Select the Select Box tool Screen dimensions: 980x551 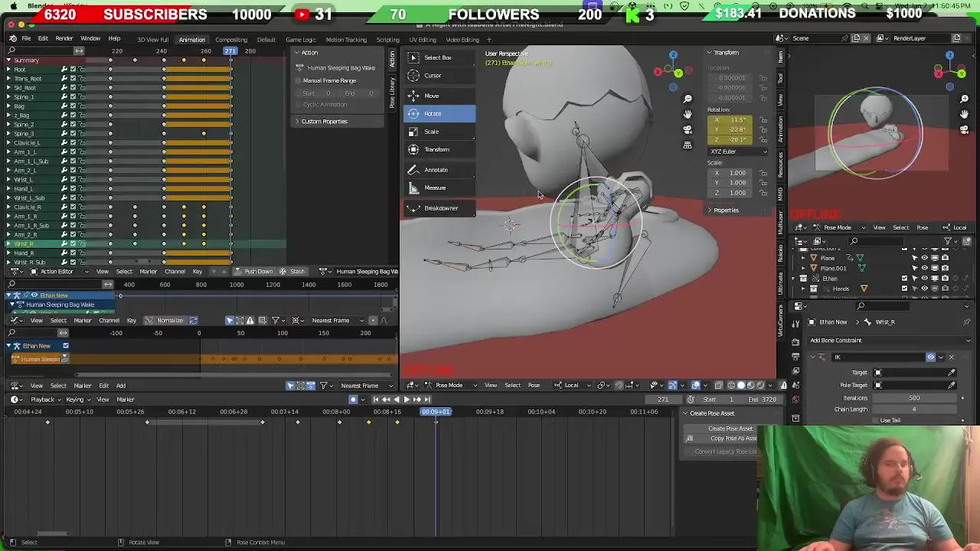click(x=439, y=57)
